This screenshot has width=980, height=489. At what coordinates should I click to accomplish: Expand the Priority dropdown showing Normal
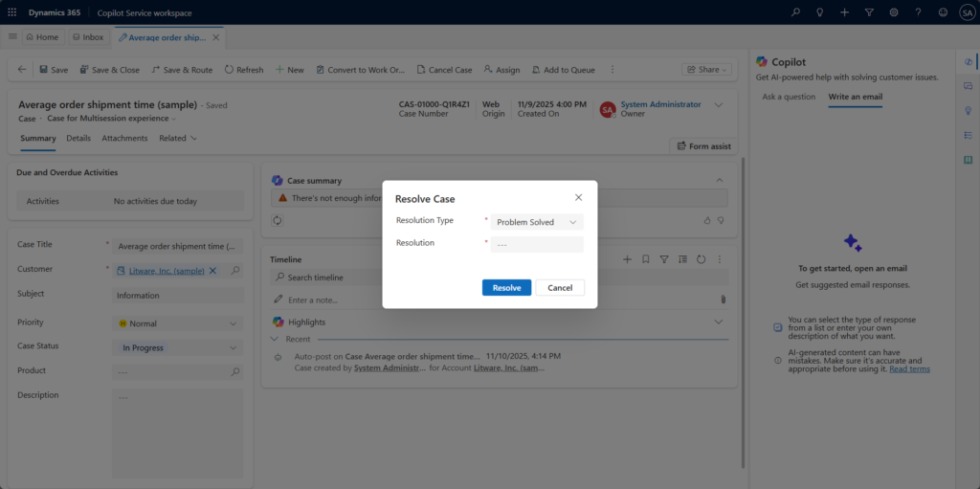177,323
